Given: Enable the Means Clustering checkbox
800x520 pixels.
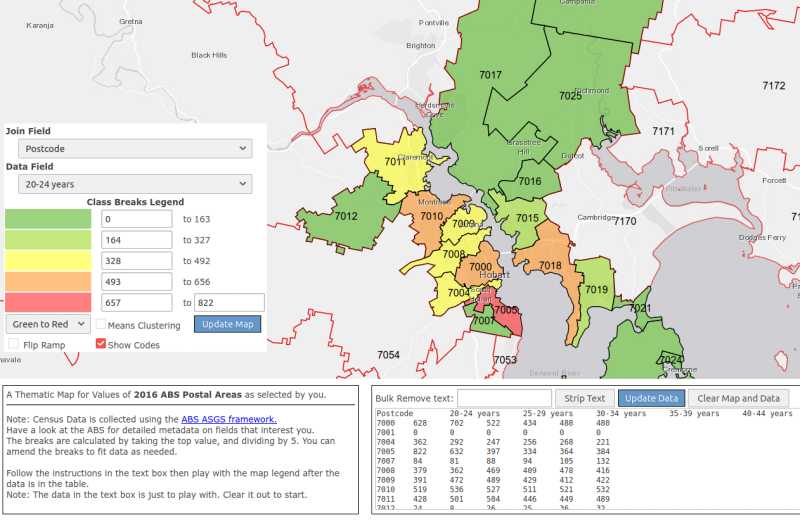Looking at the screenshot, I should pos(101,325).
